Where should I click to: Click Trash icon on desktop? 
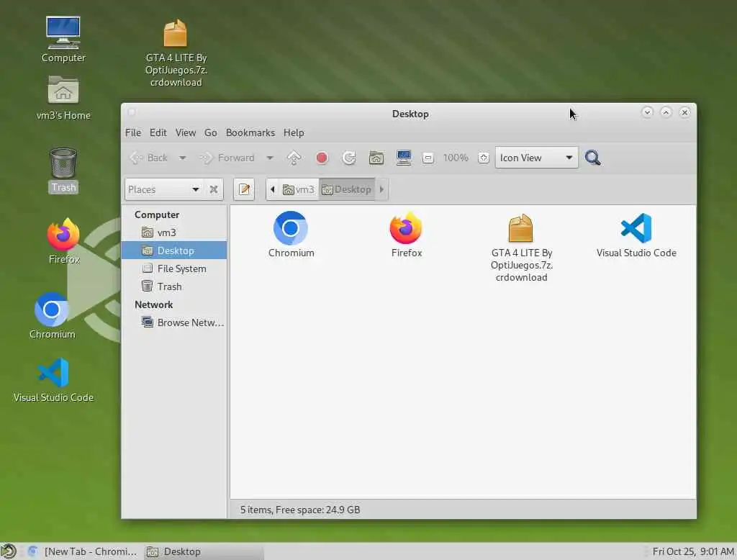tap(63, 170)
